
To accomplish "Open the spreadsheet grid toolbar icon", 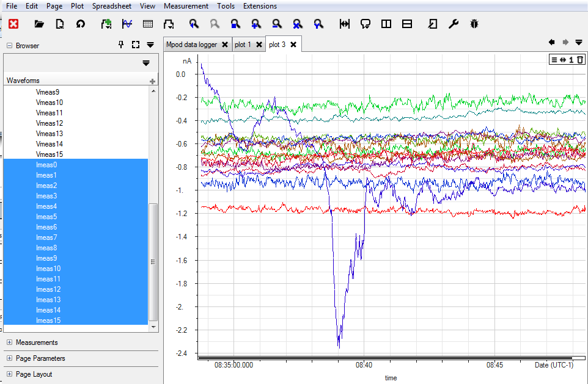I will tap(148, 24).
